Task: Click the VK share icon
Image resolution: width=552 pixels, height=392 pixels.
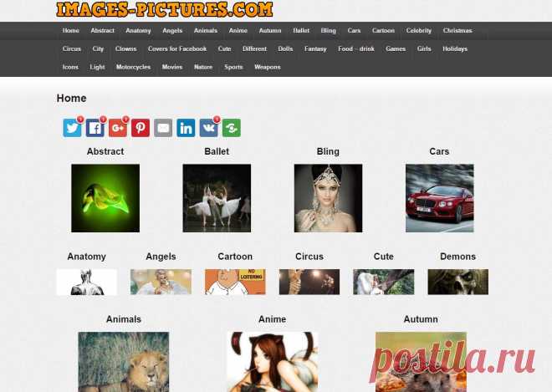Action: [x=209, y=127]
